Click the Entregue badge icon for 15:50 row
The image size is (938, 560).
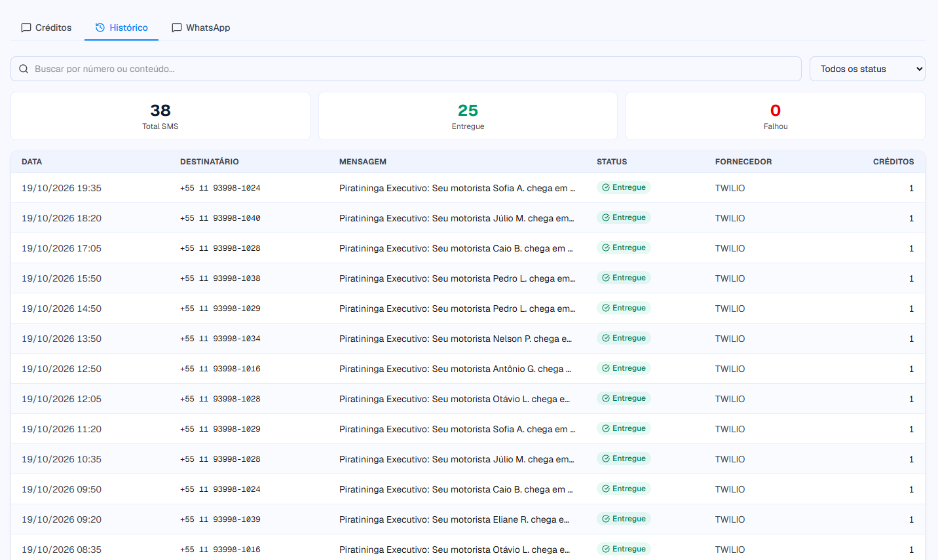coord(606,278)
